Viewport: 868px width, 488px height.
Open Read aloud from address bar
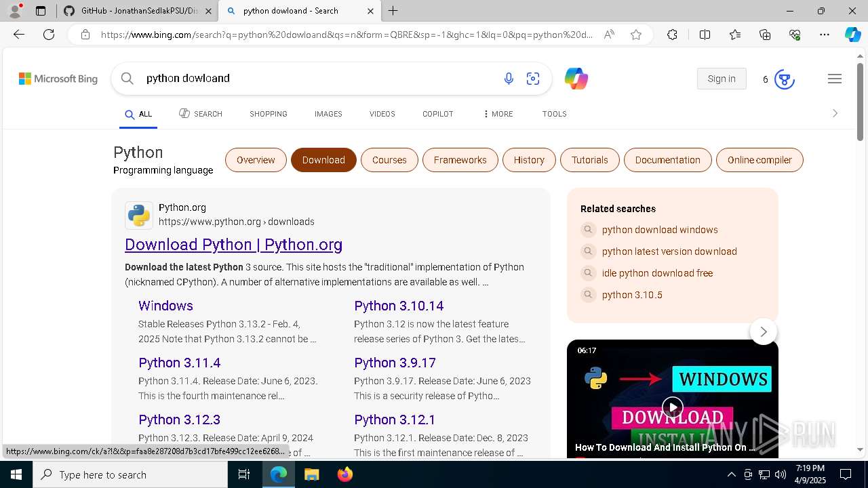pos(609,35)
